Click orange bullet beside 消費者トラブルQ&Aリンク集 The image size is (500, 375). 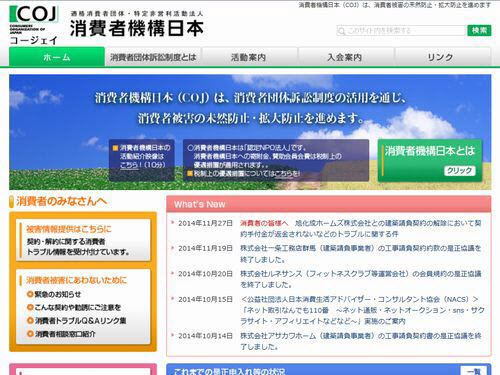pos(30,321)
